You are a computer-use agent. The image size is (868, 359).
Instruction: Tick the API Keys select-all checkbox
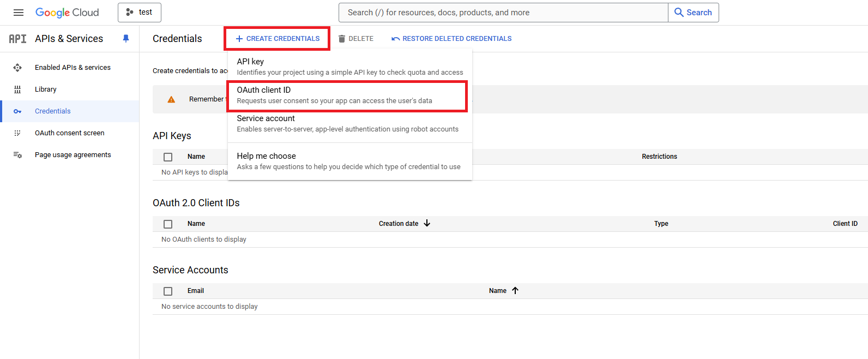[168, 157]
